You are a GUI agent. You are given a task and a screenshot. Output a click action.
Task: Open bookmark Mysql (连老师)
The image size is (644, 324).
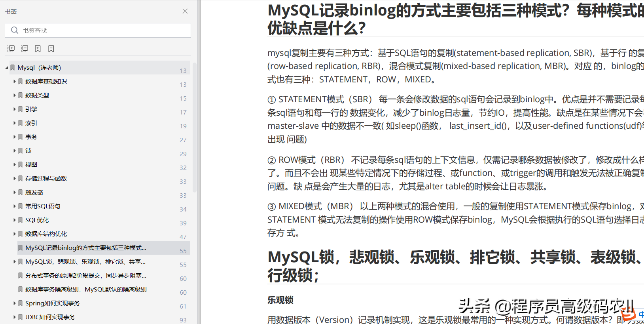coord(39,68)
